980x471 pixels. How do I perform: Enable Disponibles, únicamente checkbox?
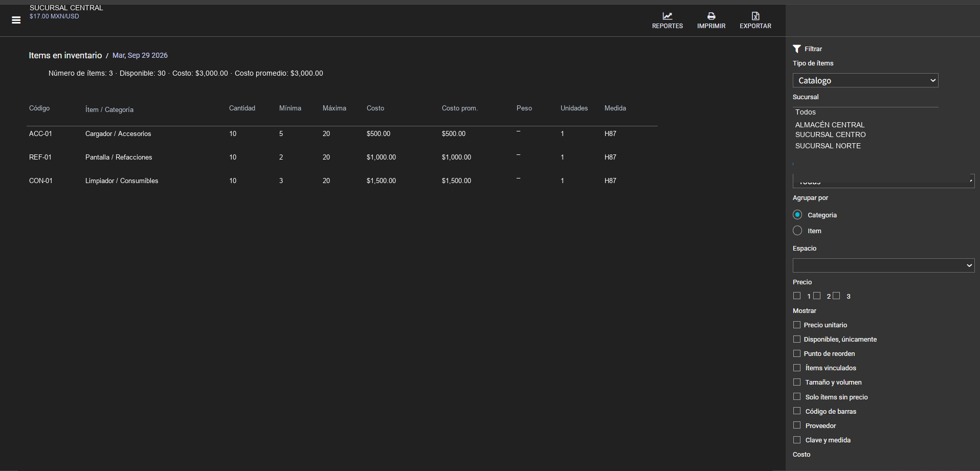[797, 339]
